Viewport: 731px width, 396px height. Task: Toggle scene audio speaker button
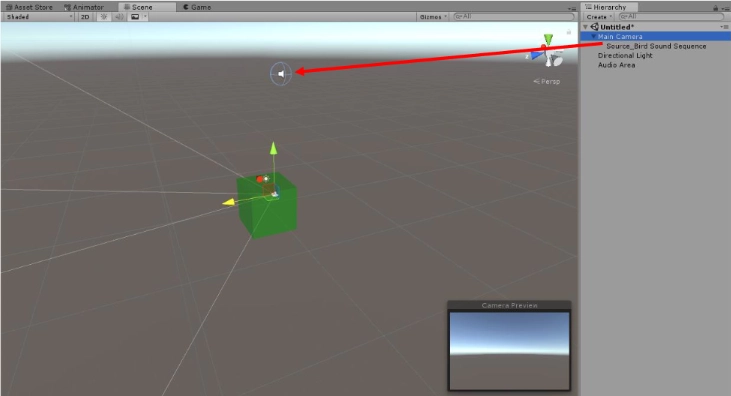click(x=119, y=17)
